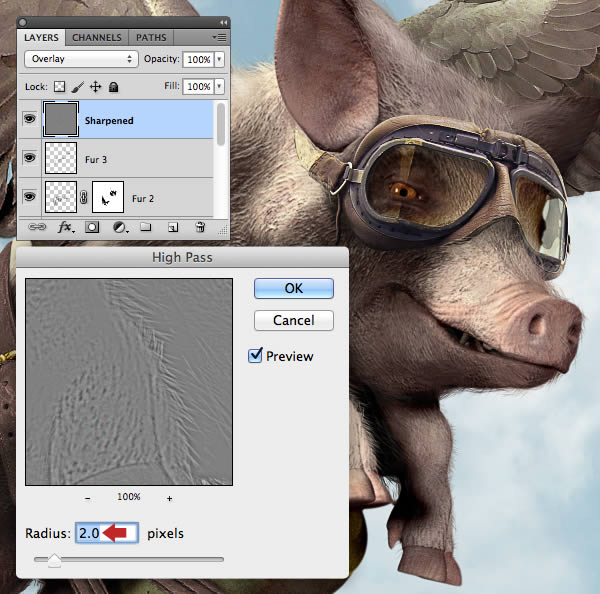The width and height of the screenshot is (600, 594).
Task: Switch to the Paths tab
Action: click(x=151, y=38)
